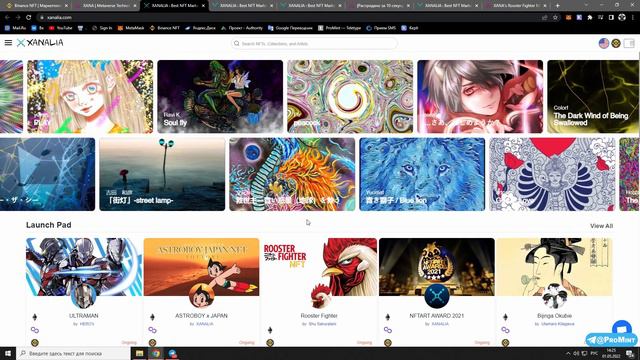640x360 pixels.
Task: Switch to the Распродано за 10 секунд tab
Action: [380, 6]
